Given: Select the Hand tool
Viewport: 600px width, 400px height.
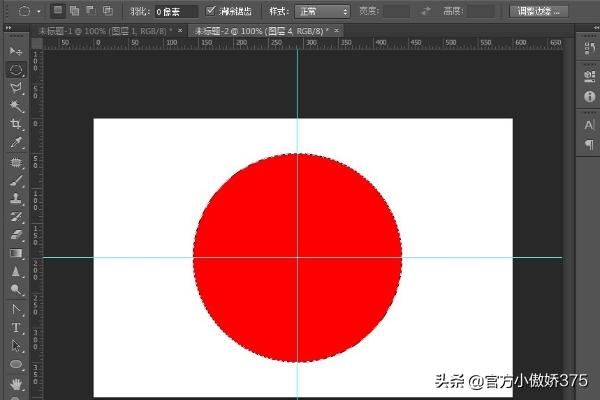Looking at the screenshot, I should tap(16, 384).
